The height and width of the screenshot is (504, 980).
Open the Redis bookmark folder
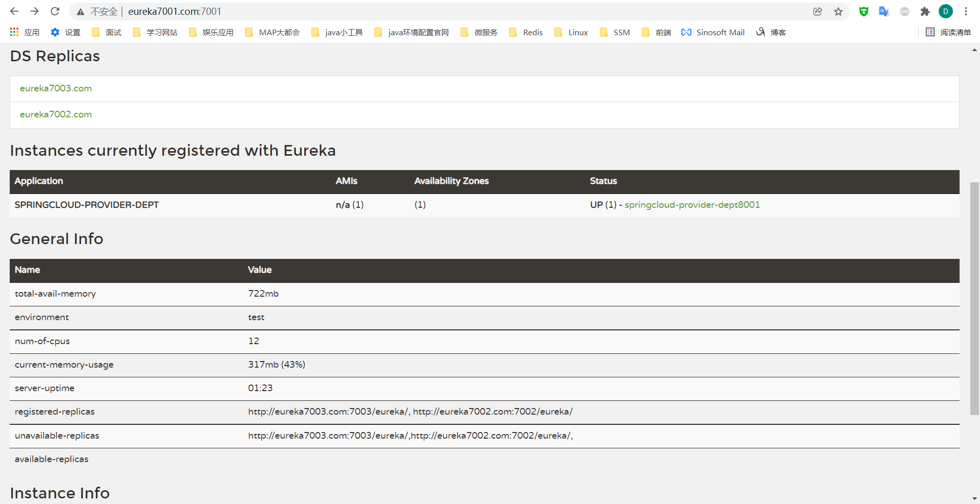pyautogui.click(x=526, y=32)
